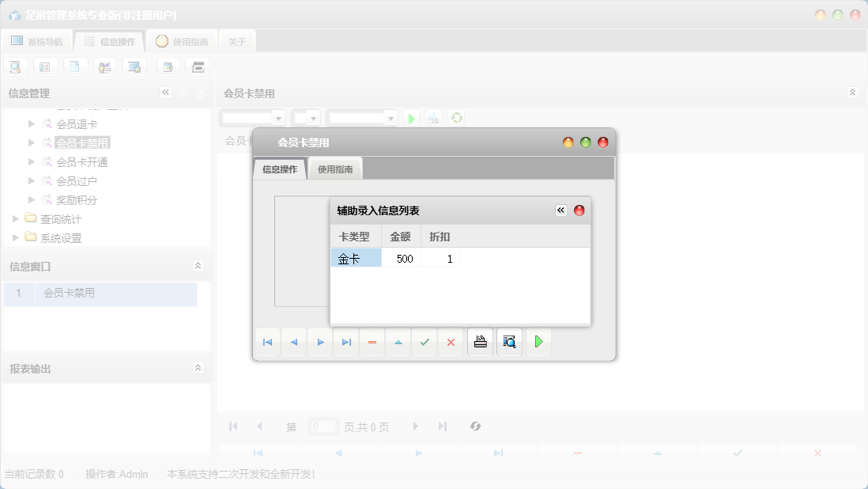Open the second small filter dropdown
The height and width of the screenshot is (489, 868).
[313, 118]
